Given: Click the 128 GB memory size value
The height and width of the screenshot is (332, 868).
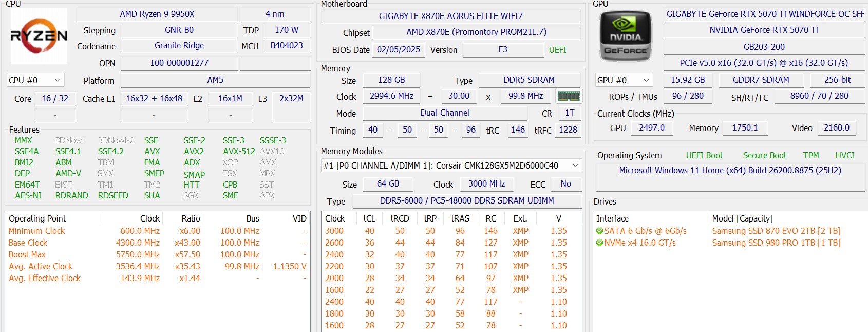Looking at the screenshot, I should 391,80.
